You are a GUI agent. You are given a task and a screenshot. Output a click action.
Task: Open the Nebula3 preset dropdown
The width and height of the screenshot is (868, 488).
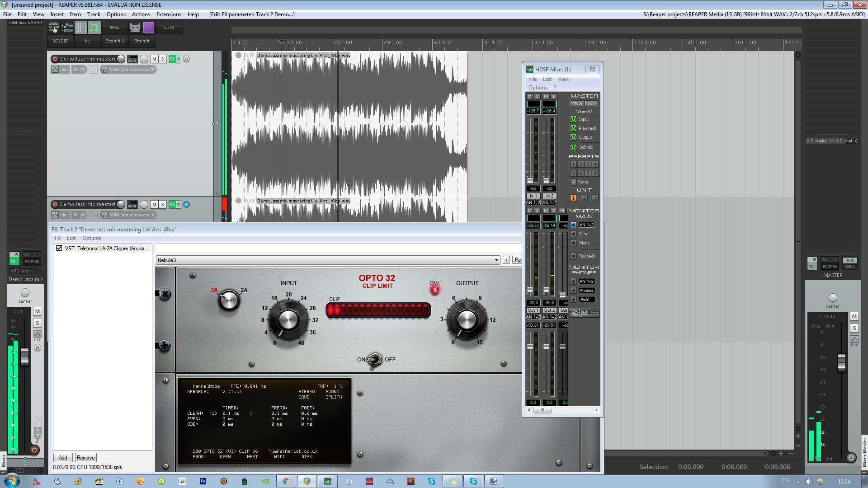(496, 260)
